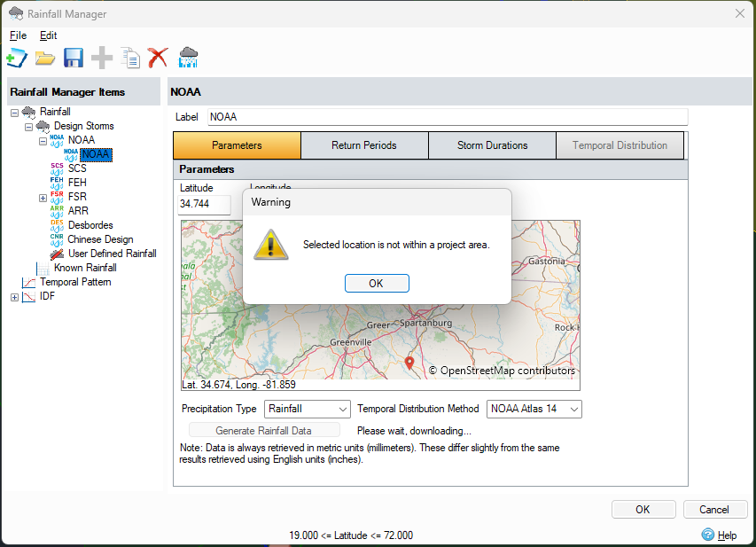Click the rain cloud toolbar icon
The height and width of the screenshot is (547, 756).
click(187, 57)
